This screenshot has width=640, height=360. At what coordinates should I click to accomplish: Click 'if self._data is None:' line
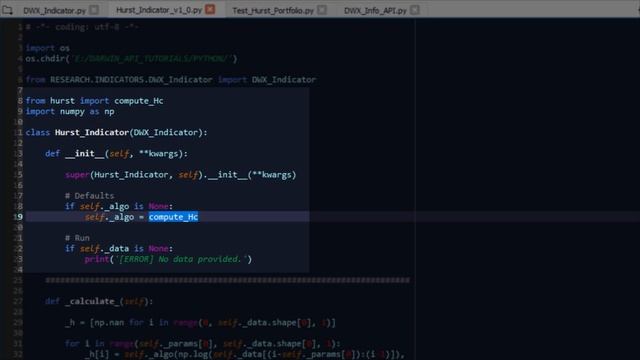[x=119, y=248]
